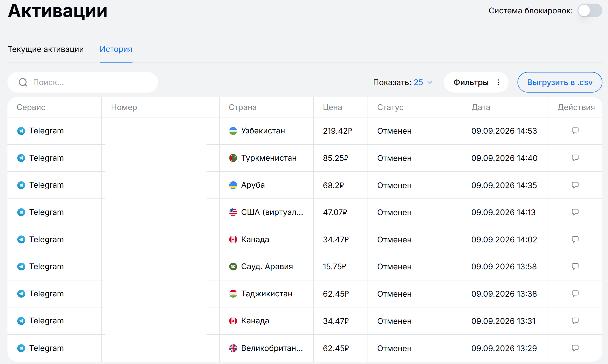The image size is (608, 364).
Task: Click the Цена column header
Action: [332, 107]
